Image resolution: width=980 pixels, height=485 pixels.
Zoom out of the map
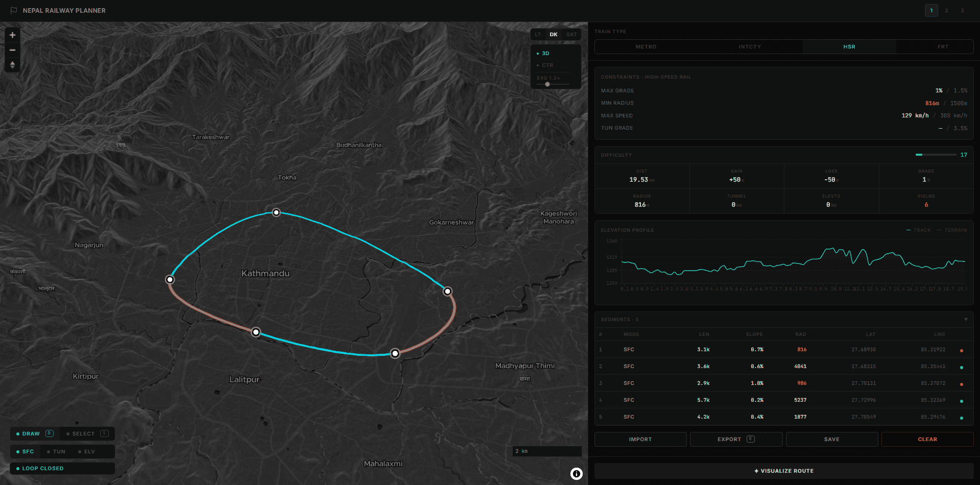[x=13, y=50]
